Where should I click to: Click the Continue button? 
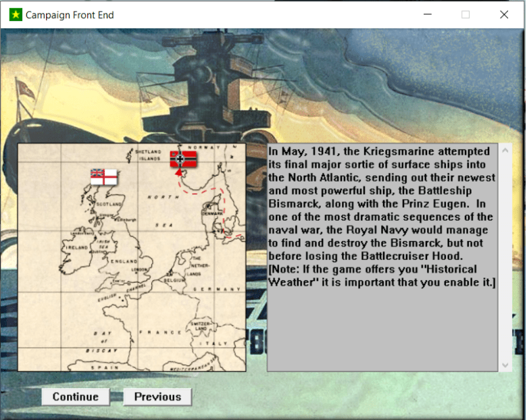coord(76,397)
